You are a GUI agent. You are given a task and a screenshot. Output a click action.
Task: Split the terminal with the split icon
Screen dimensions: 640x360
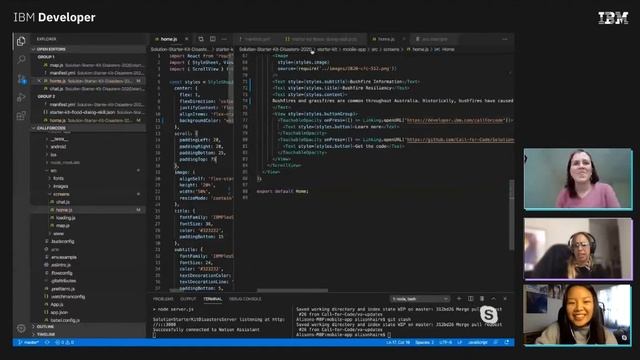click(x=471, y=299)
